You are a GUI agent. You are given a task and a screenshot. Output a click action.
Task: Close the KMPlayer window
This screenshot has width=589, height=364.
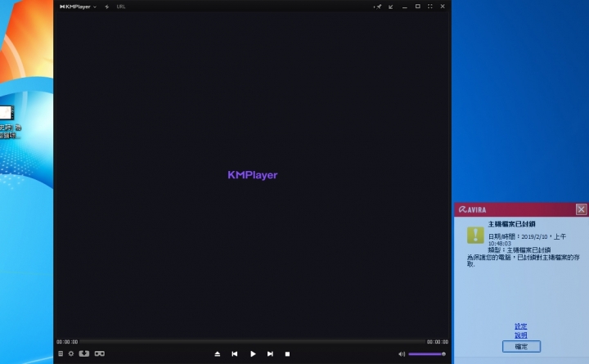pos(443,7)
